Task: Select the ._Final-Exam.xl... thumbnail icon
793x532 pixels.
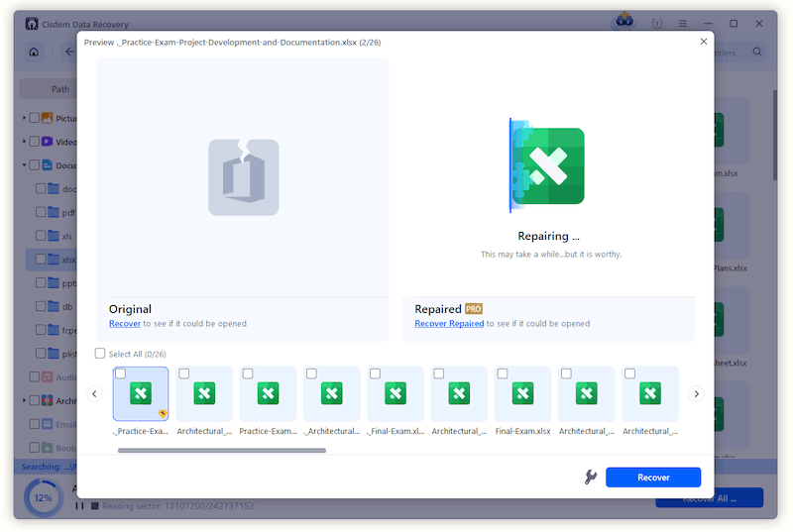Action: [396, 393]
